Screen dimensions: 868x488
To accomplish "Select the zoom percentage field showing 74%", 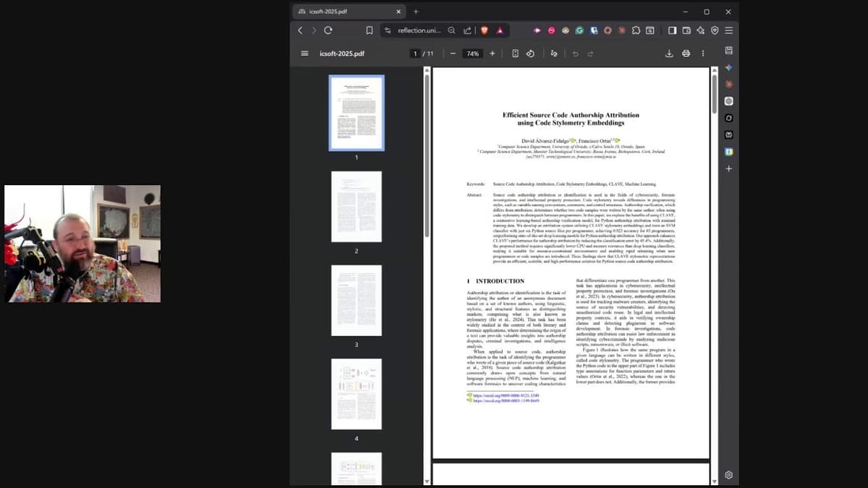I will (x=472, y=53).
